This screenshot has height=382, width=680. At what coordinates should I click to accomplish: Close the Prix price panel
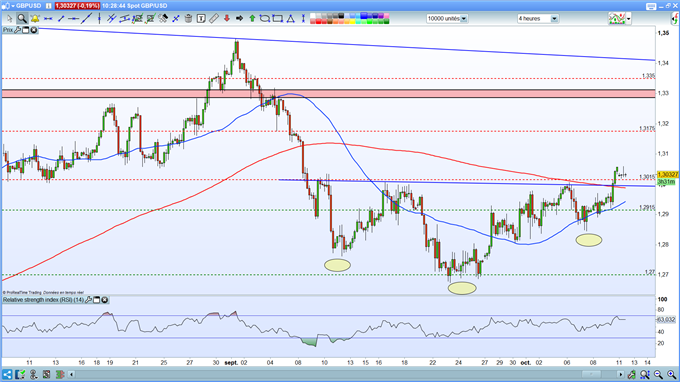click(x=33, y=30)
